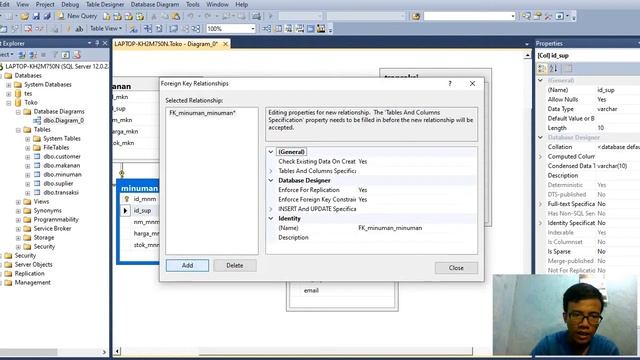Viewport: 640px width, 360px height.
Task: Select FK_minuman_minuman* in Selected Relationship list
Action: pos(202,113)
